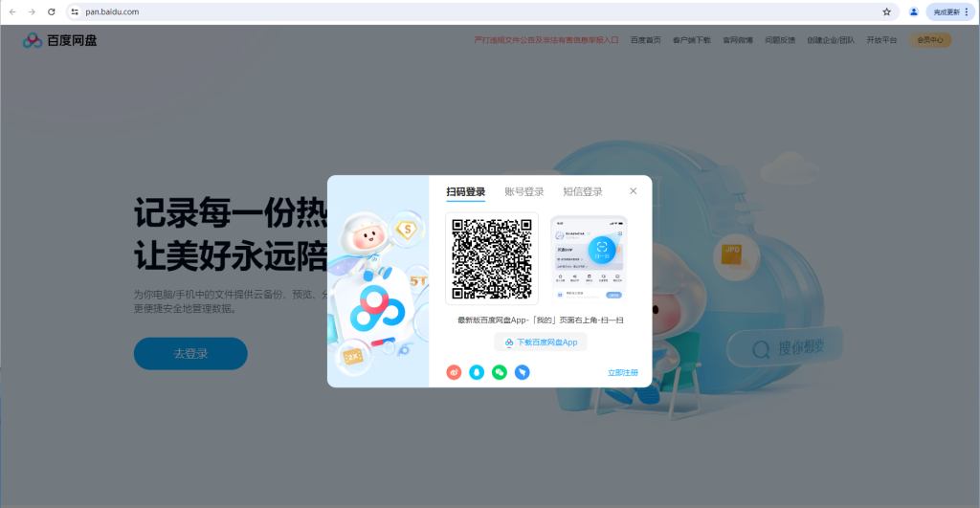
Task: Click 完成更新 browser update button
Action: [x=947, y=11]
